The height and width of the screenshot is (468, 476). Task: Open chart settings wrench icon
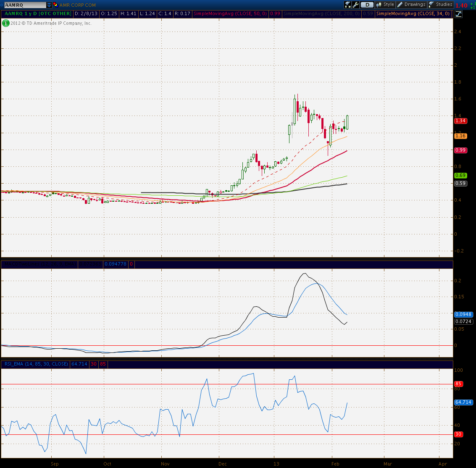pyautogui.click(x=355, y=5)
